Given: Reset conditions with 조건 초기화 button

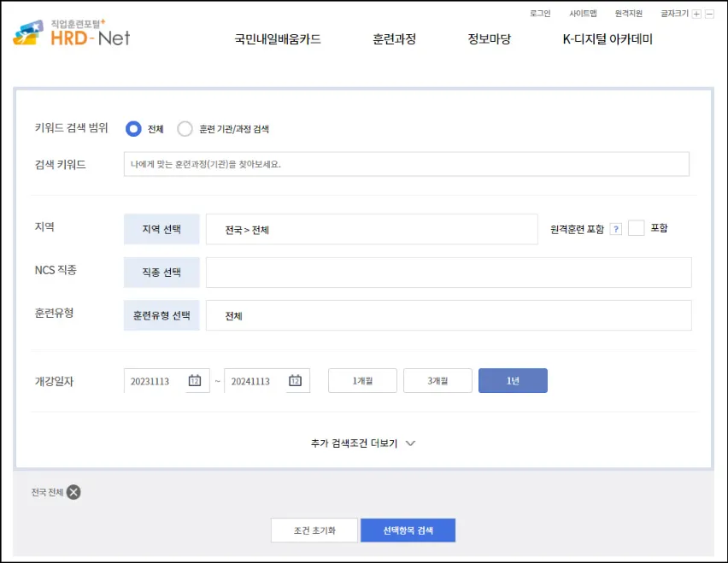Looking at the screenshot, I should (314, 530).
